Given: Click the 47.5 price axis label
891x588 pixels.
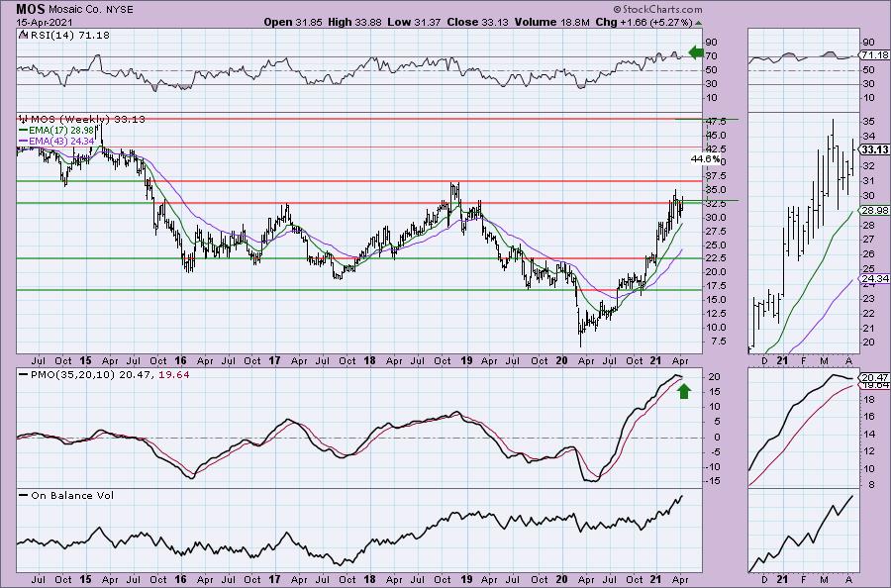Looking at the screenshot, I should (716, 122).
